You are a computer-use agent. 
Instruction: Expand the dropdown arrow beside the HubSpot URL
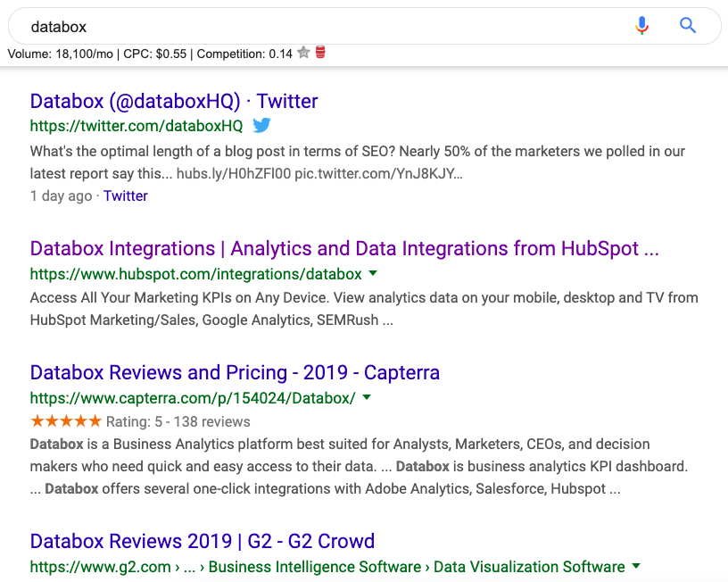point(373,273)
